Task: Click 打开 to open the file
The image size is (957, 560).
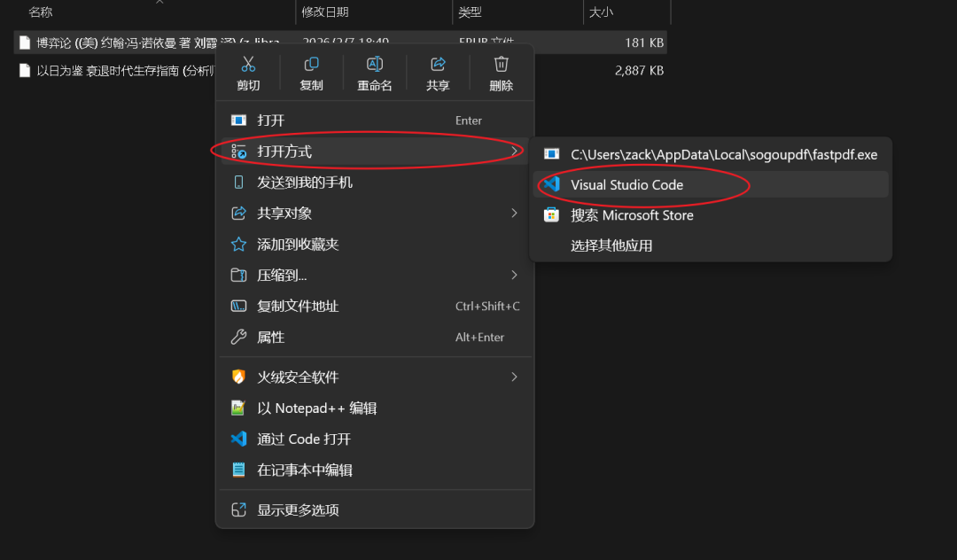Action: coord(271,121)
